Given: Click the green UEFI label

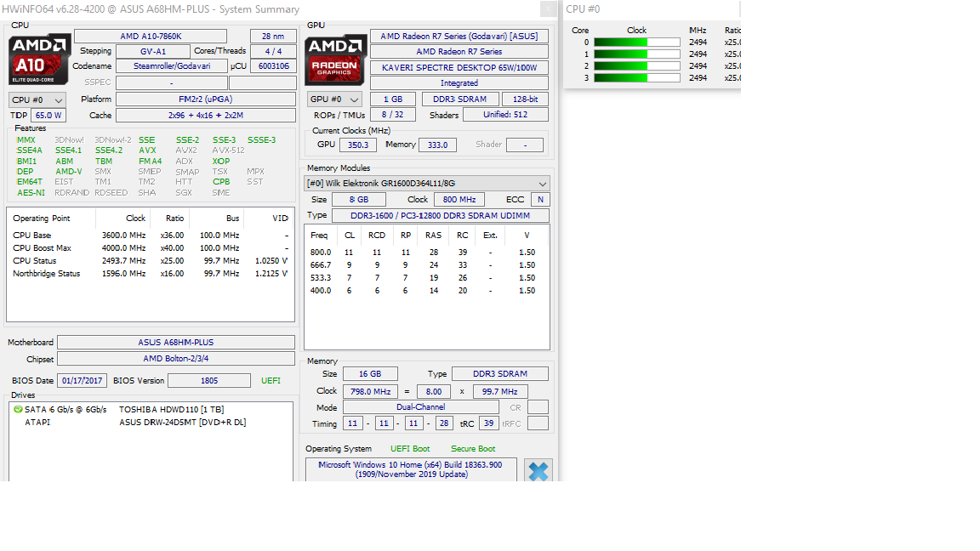Looking at the screenshot, I should tap(271, 380).
